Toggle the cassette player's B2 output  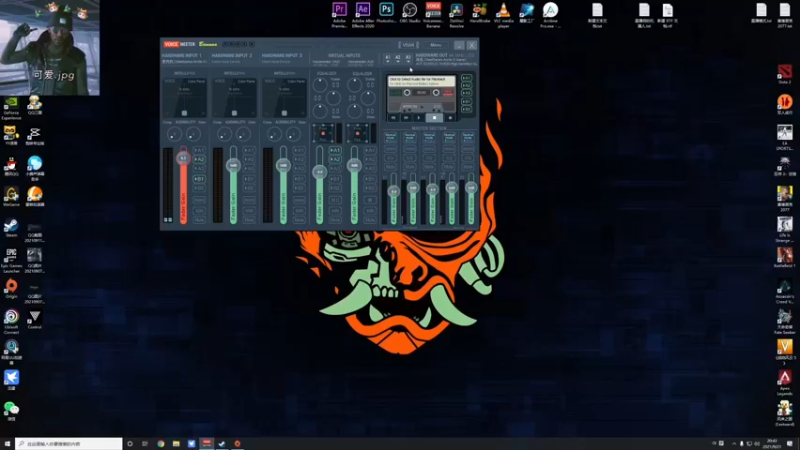pyautogui.click(x=466, y=109)
